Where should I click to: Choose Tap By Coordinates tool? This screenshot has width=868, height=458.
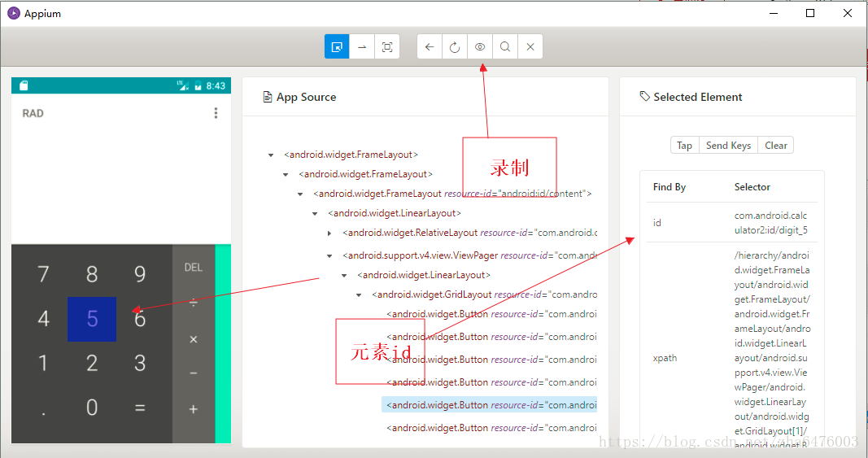[387, 46]
